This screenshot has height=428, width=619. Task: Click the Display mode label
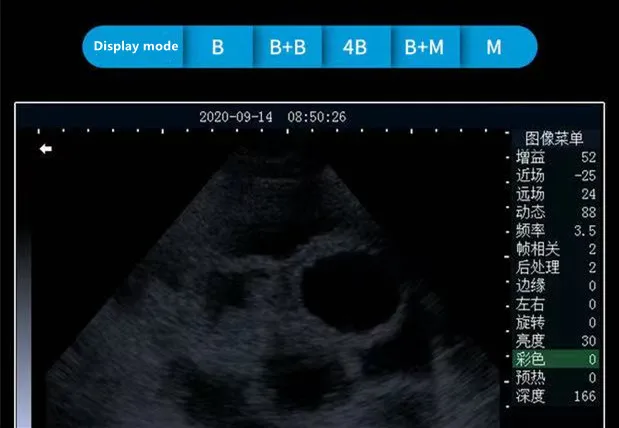(x=136, y=47)
